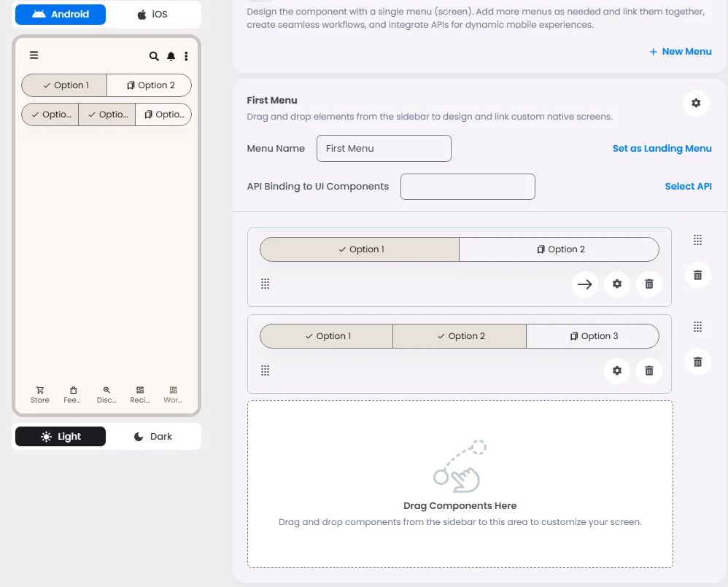Open First Menu settings gear
The image size is (728, 587).
click(x=695, y=103)
